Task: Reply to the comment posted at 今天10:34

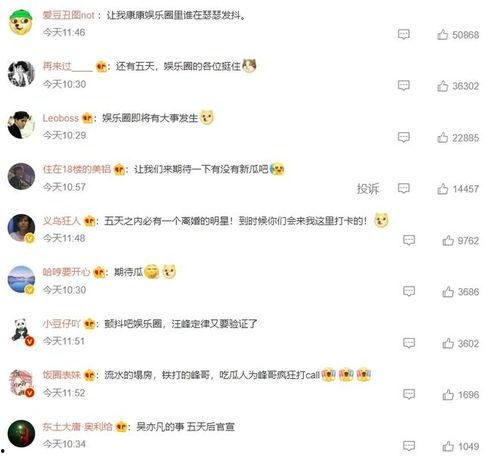Action: click(x=409, y=446)
